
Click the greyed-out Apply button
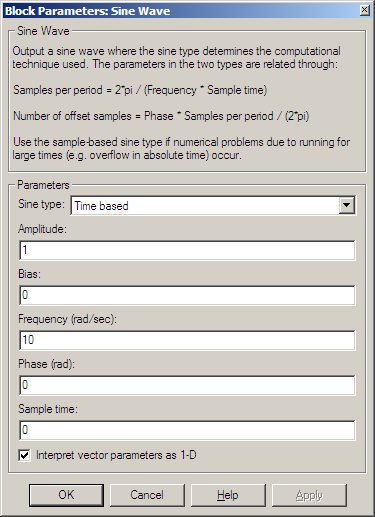pos(309,495)
